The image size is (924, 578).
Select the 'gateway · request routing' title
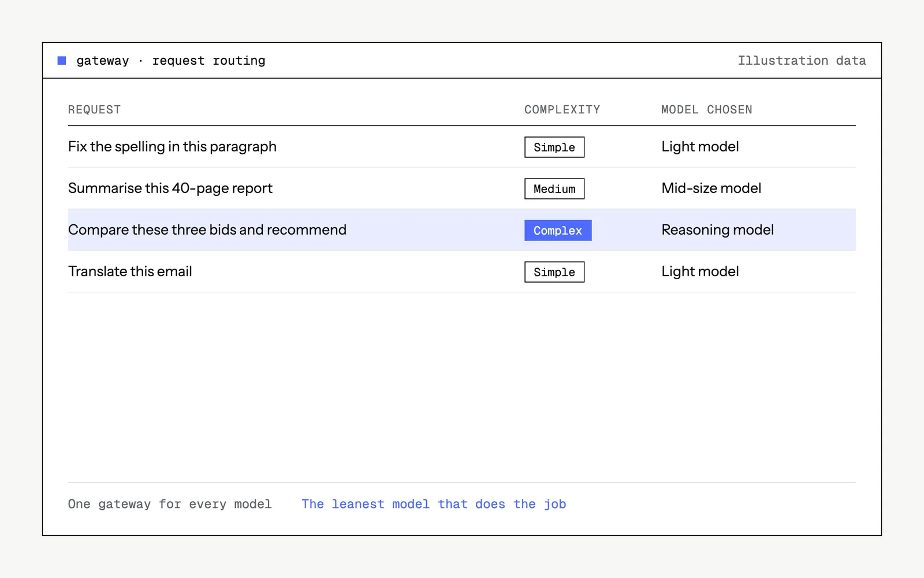click(x=171, y=61)
